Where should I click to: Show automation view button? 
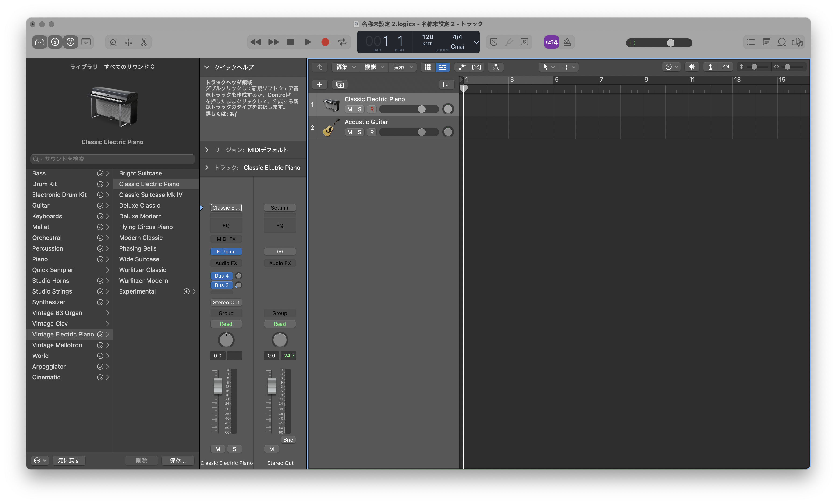(461, 67)
